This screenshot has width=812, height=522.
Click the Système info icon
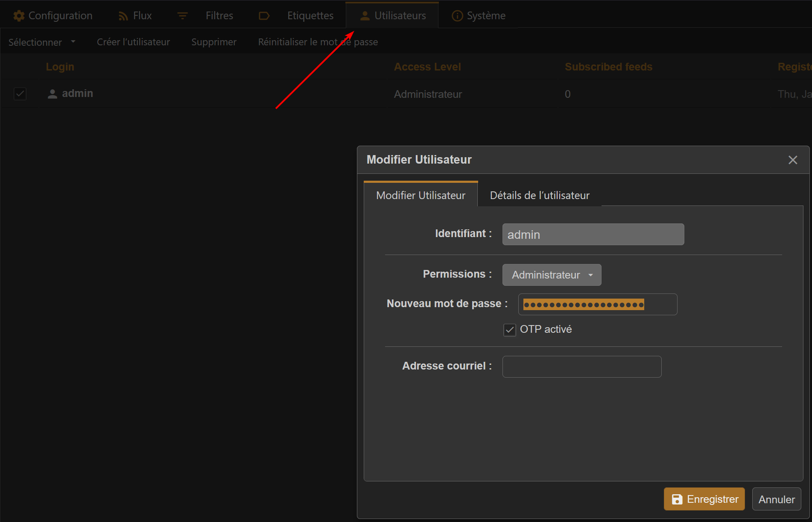457,16
